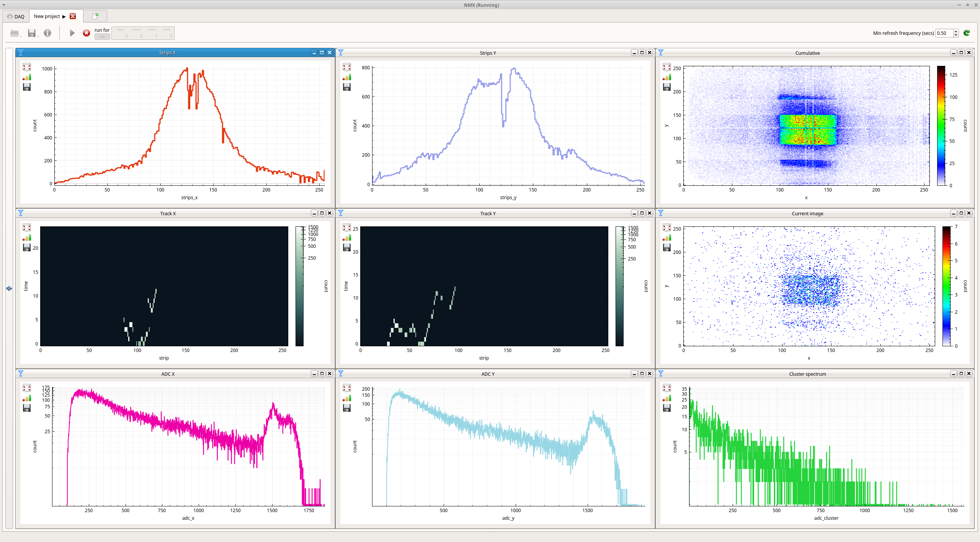Click scale options icon in ADC Y plot

click(x=347, y=398)
